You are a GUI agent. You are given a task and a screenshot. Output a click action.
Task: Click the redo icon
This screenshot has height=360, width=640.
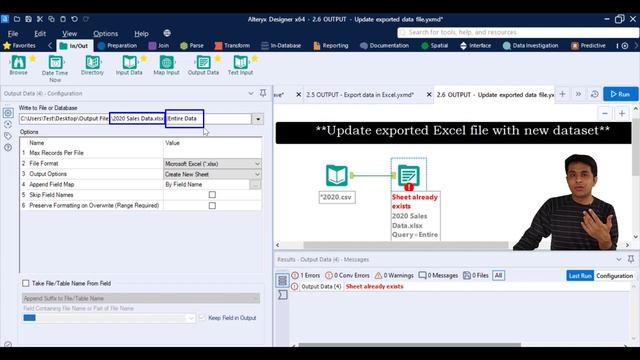point(86,19)
